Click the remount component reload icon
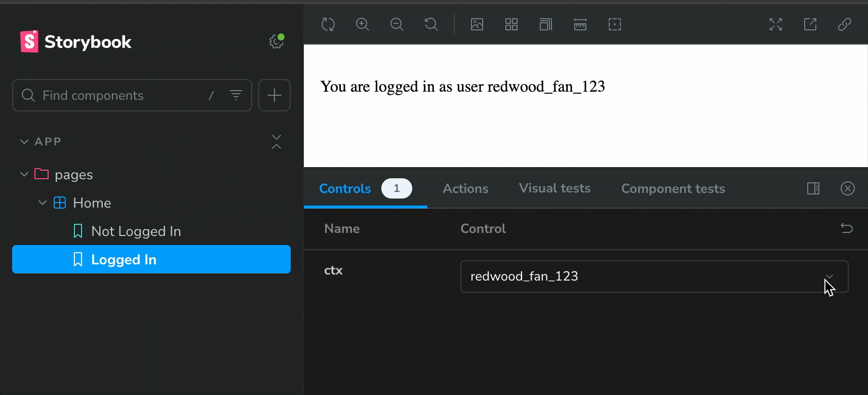Viewport: 868px width, 395px height. 328,24
